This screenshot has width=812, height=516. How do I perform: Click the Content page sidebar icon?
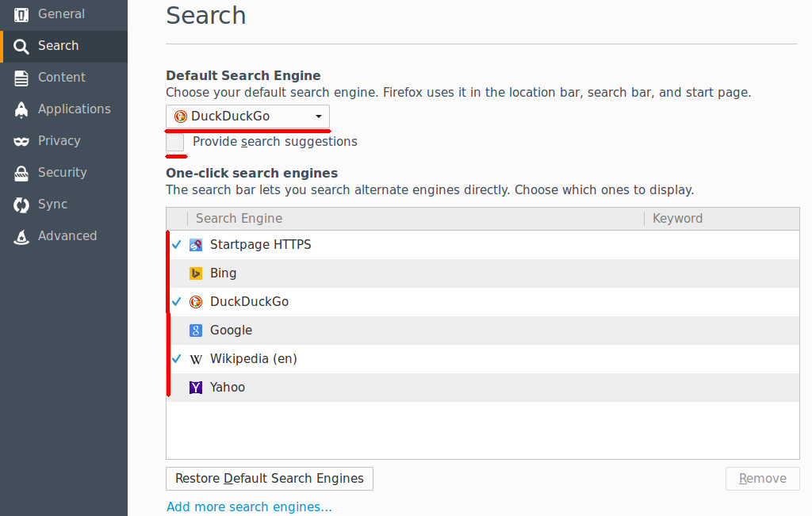[x=21, y=78]
